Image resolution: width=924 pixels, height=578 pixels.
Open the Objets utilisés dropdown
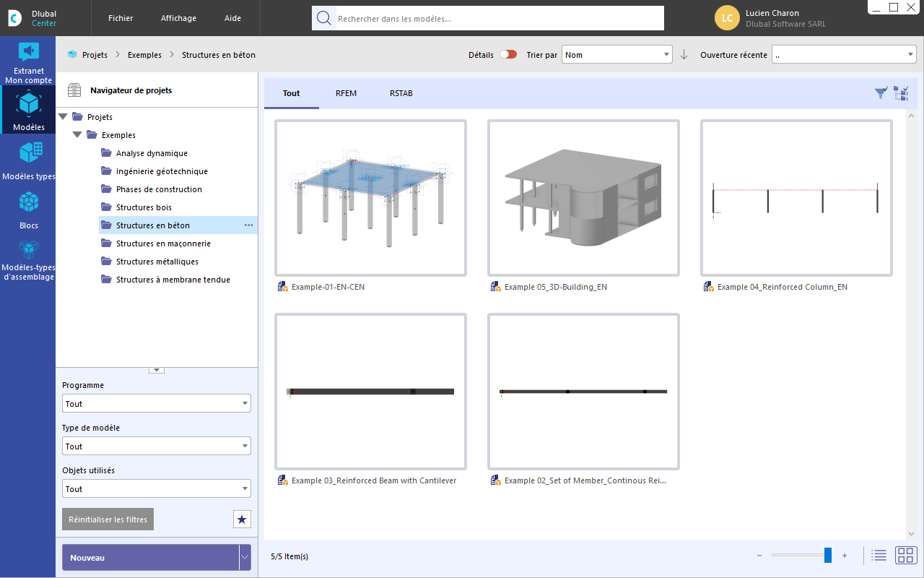click(x=157, y=488)
